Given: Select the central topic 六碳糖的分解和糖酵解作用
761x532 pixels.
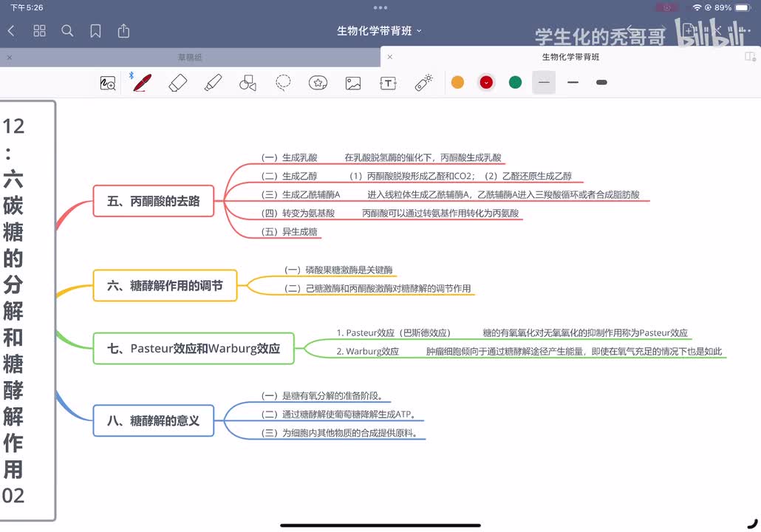Looking at the screenshot, I should click(27, 310).
